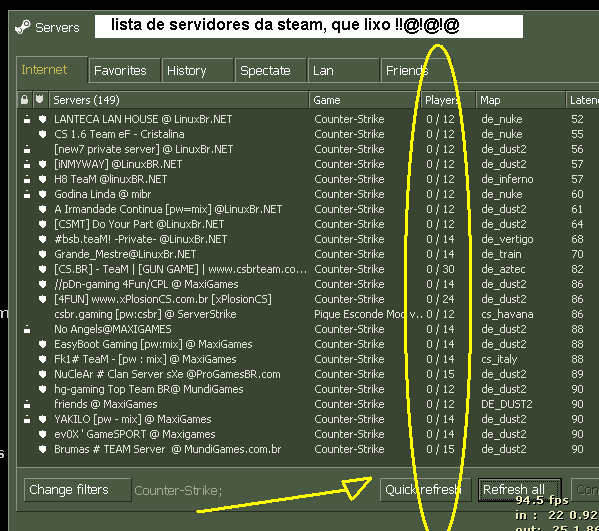Viewport: 599px width, 531px height.
Task: Click the 0 / 24 players cell
Action: 440,299
